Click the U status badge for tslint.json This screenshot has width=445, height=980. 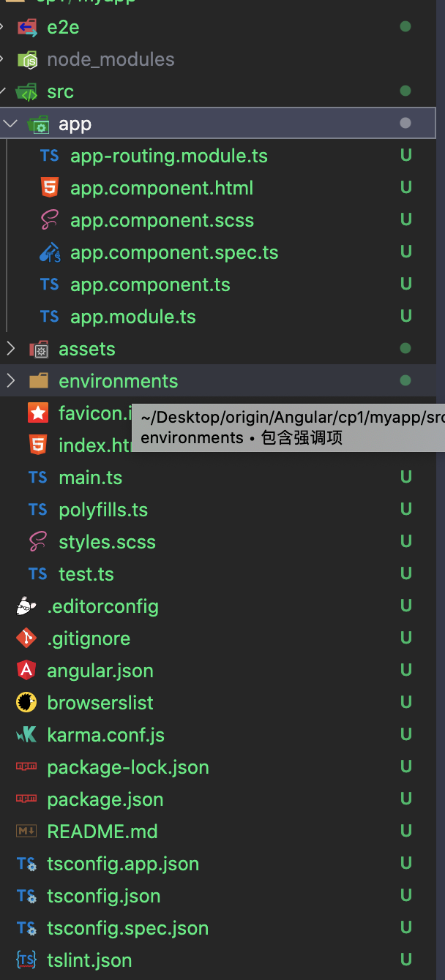pos(405,960)
